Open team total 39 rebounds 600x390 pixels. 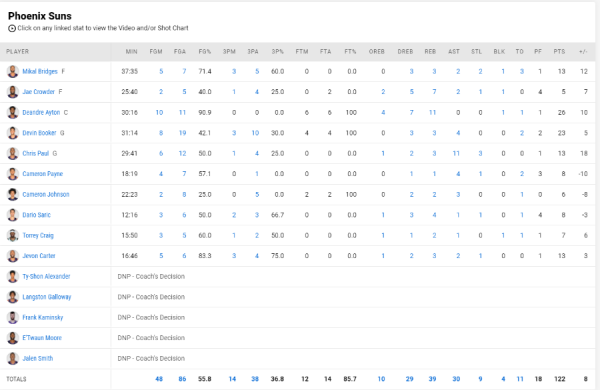coord(432,379)
